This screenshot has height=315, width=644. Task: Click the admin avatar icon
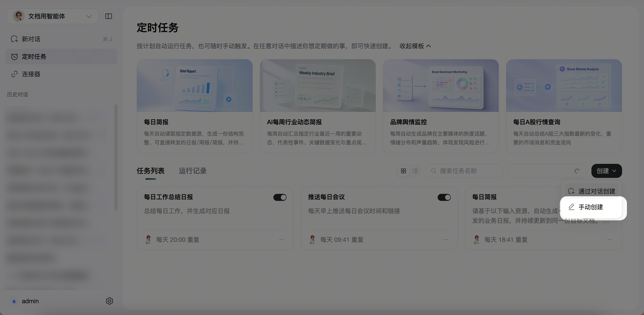point(14,301)
